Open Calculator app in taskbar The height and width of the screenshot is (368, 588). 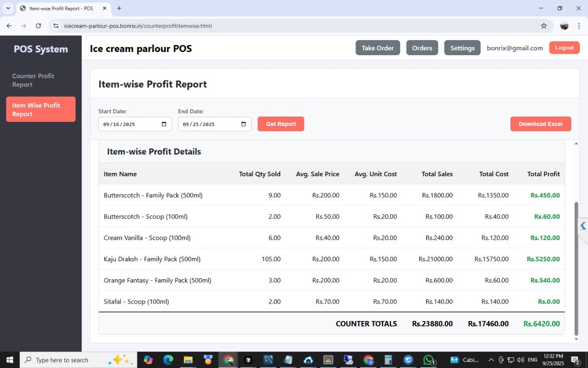(388, 360)
